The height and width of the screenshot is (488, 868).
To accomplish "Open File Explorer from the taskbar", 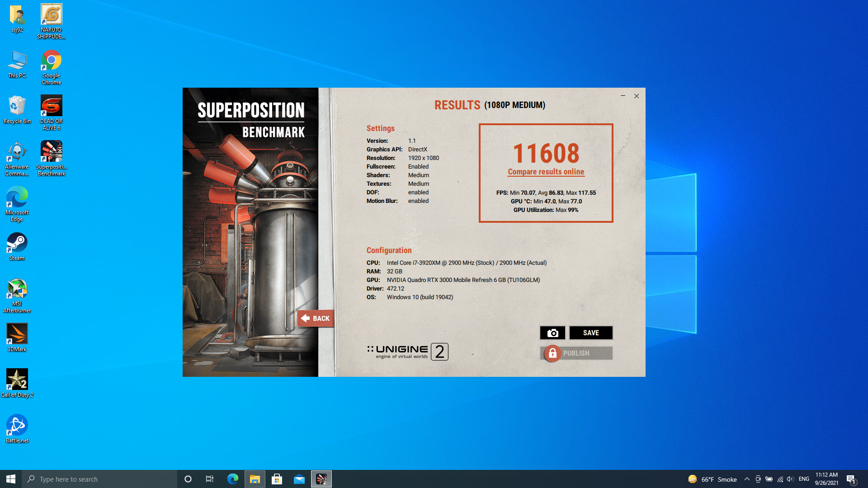I will 255,479.
